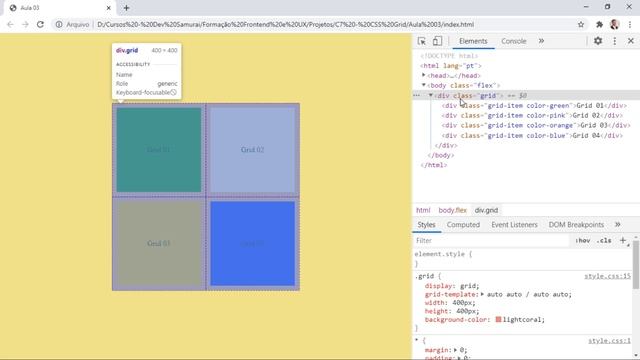This screenshot has width=640, height=360.
Task: Add a new style rule plus icon
Action: tap(623, 241)
